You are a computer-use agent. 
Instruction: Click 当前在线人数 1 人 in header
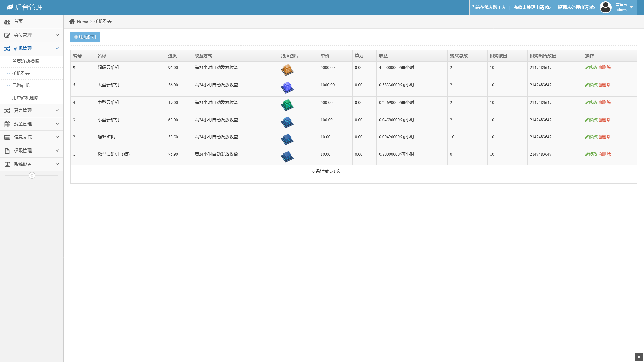click(488, 7)
